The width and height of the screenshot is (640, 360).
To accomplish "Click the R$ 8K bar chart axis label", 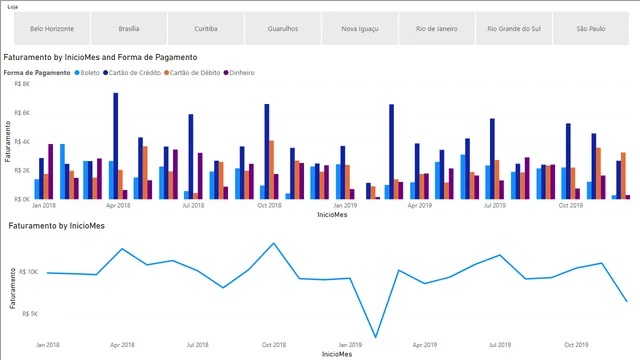I will coord(22,84).
